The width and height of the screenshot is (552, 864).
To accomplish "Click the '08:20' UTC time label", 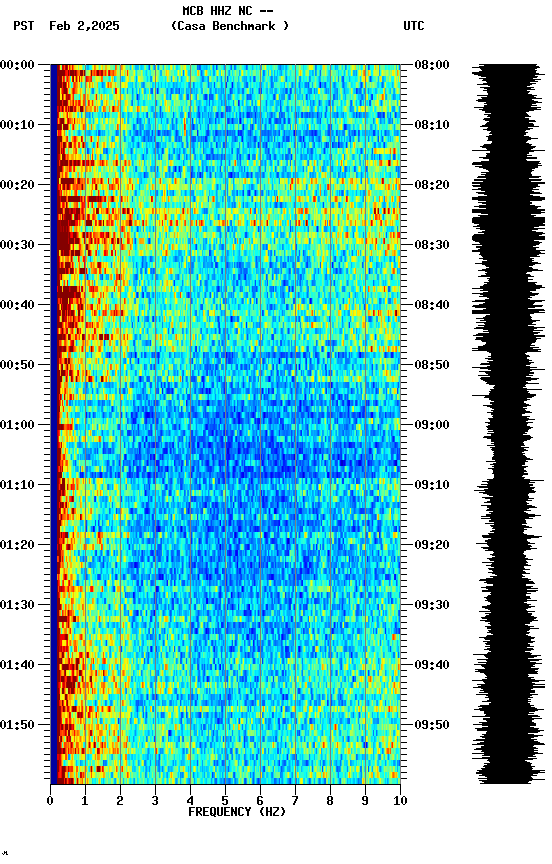I will coord(432,185).
